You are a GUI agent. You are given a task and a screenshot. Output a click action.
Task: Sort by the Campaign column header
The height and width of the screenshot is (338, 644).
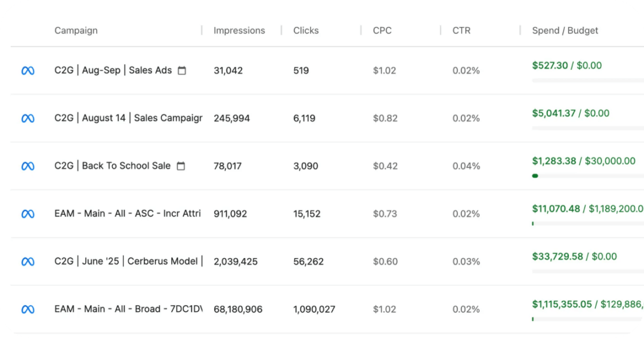click(76, 30)
